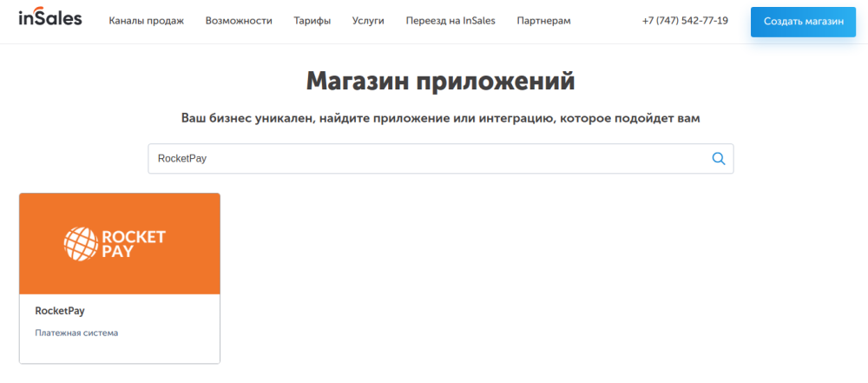Open the Услуги menu item
The width and height of the screenshot is (868, 383).
pyautogui.click(x=368, y=21)
